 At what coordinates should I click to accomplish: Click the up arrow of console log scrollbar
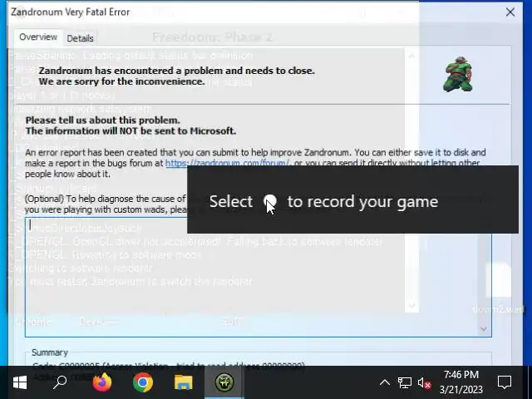(x=411, y=56)
